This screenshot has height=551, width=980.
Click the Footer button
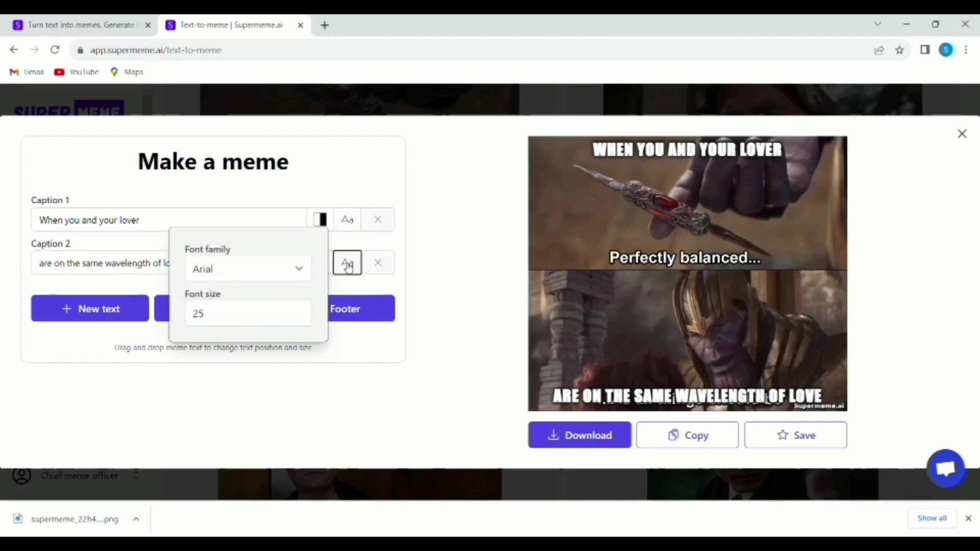(361, 309)
